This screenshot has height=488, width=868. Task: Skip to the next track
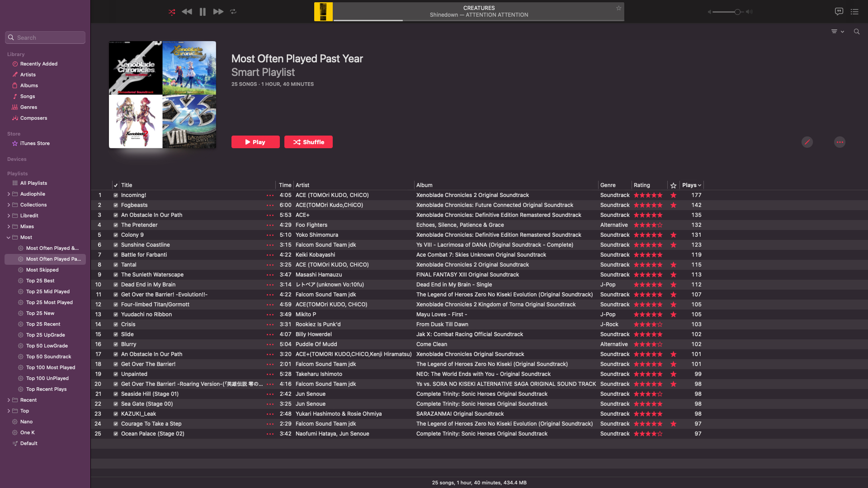coord(218,12)
